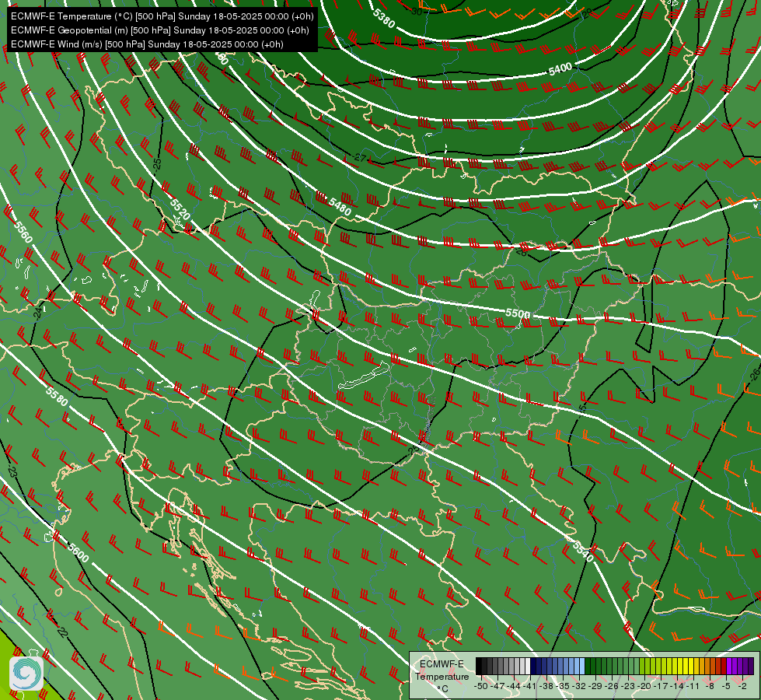The height and width of the screenshot is (700, 761).
Task: Pick the bright red legend swatch left of -5
Action: click(724, 666)
